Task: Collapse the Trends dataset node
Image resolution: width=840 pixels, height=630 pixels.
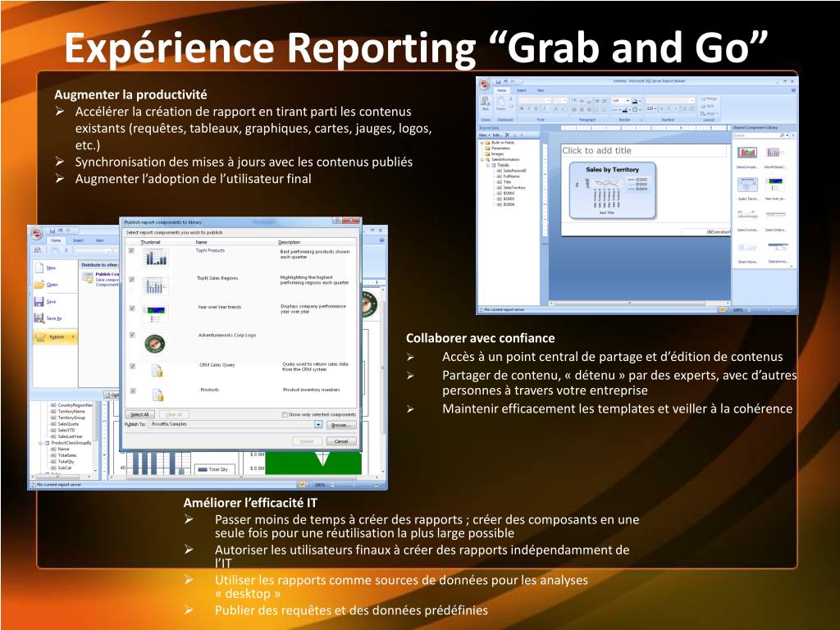Action: point(487,165)
